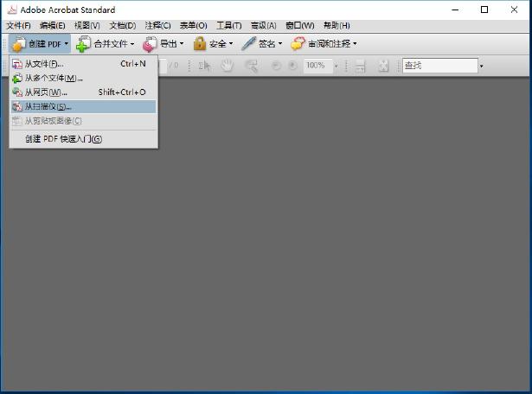Click the 导出 export icon
The height and width of the screenshot is (394, 532).
150,44
